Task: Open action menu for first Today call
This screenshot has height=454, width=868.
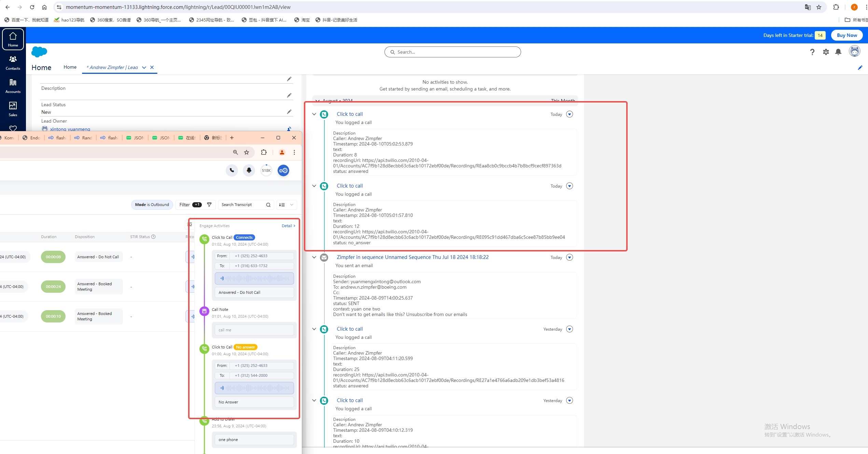Action: coord(570,114)
